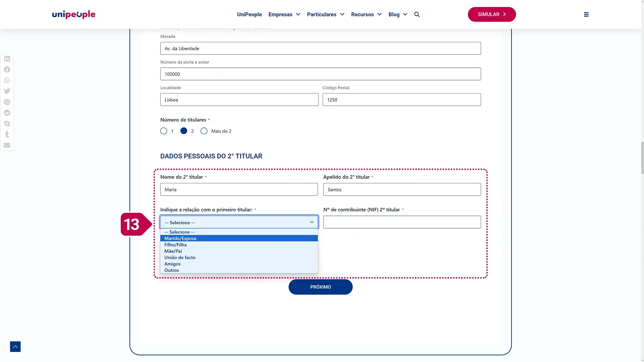Share via the Twitter bird icon
This screenshot has height=362, width=644.
pos(7,91)
